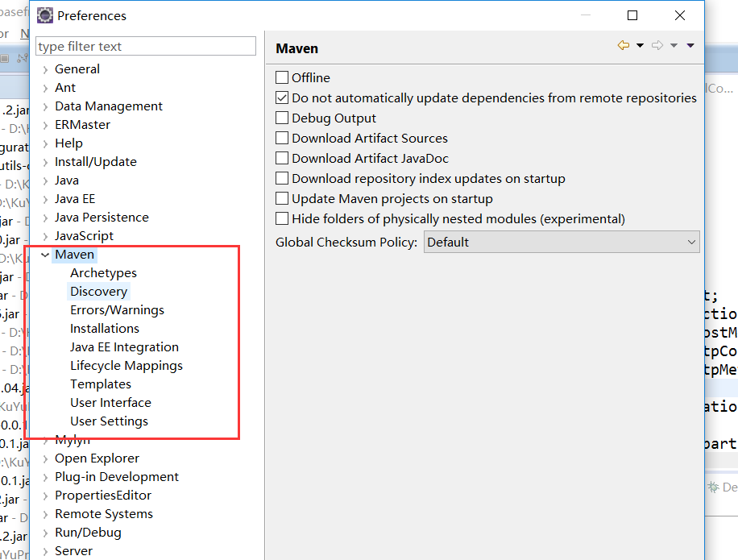Select Templates under Maven
The width and height of the screenshot is (738, 560).
click(x=101, y=384)
